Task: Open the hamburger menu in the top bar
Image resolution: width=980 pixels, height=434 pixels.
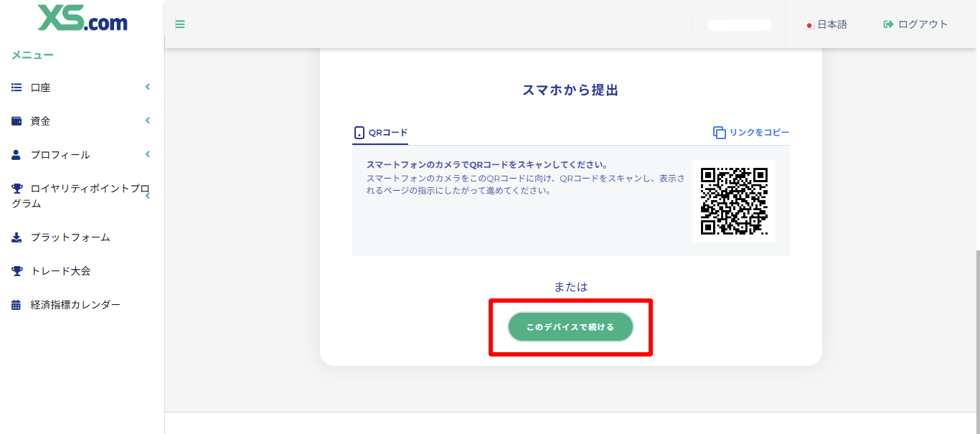Action: [x=179, y=24]
